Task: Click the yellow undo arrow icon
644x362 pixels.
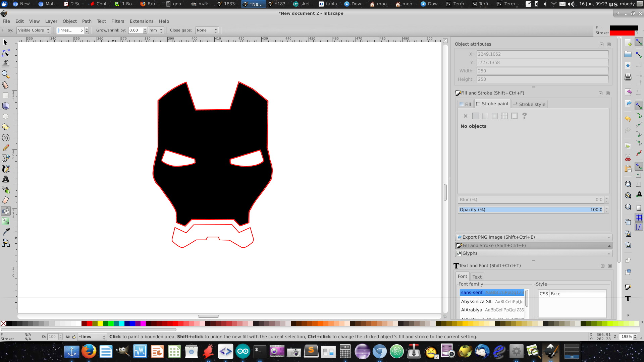Action: pos(628,119)
